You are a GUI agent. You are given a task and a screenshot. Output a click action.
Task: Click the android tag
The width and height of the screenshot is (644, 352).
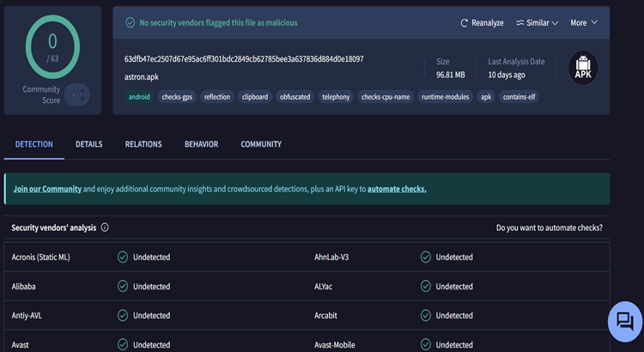pyautogui.click(x=139, y=97)
